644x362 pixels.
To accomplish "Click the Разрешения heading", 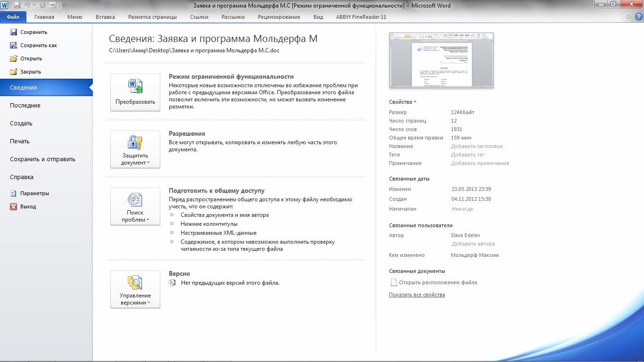I will (187, 133).
